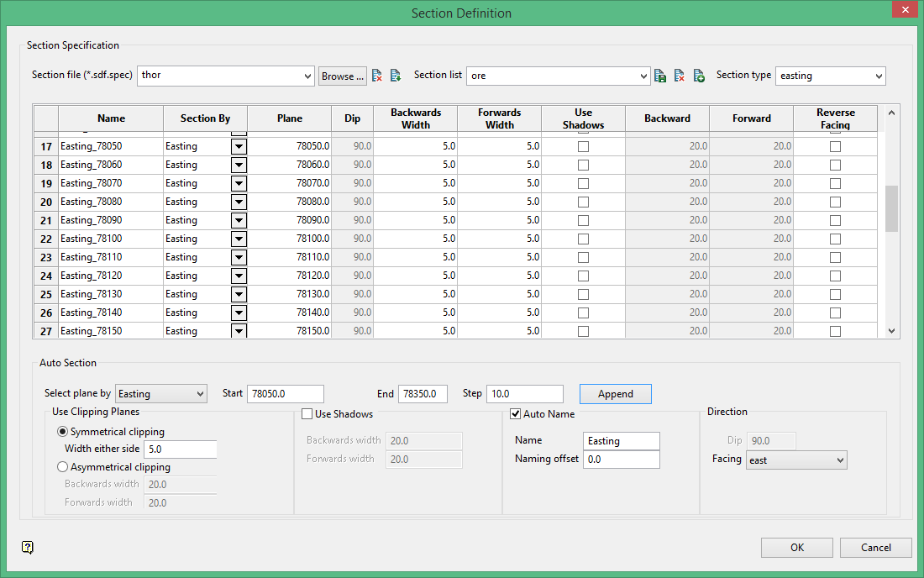
Task: Open Section By arrow for Easting_78100 row
Action: pos(239,239)
